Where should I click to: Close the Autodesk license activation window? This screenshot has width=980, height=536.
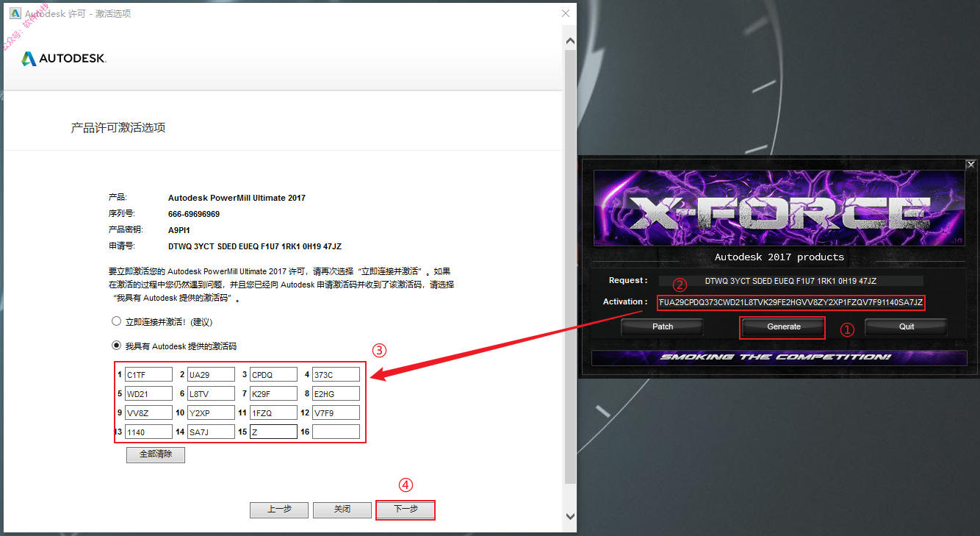point(565,13)
